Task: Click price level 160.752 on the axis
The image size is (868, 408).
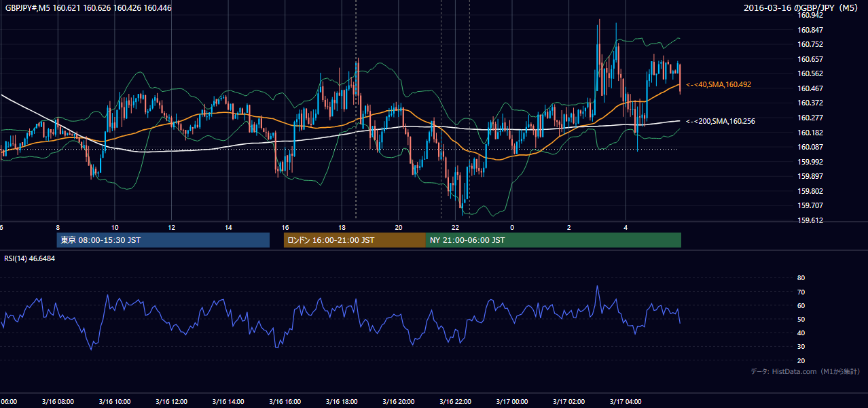Action: tap(810, 44)
